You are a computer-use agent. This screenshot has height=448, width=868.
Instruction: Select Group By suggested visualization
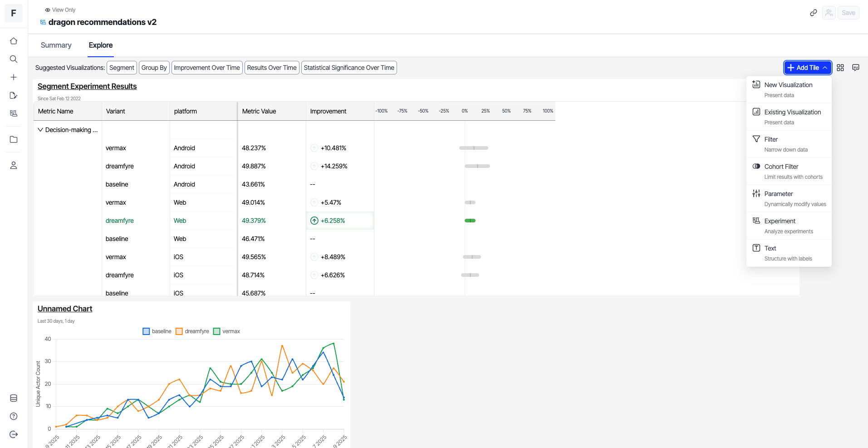point(154,68)
